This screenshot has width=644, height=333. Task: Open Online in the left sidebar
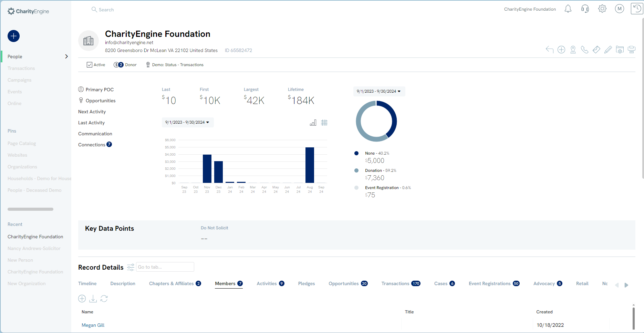[x=14, y=103]
